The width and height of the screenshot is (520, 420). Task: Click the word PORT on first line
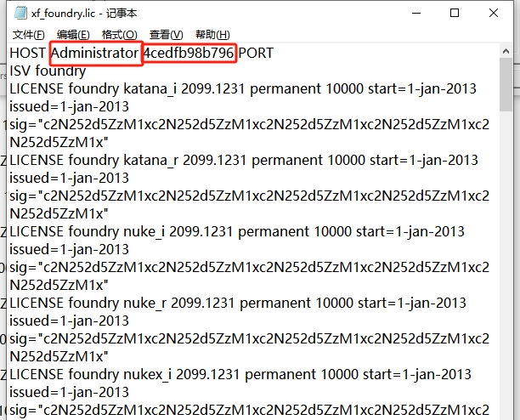[256, 53]
